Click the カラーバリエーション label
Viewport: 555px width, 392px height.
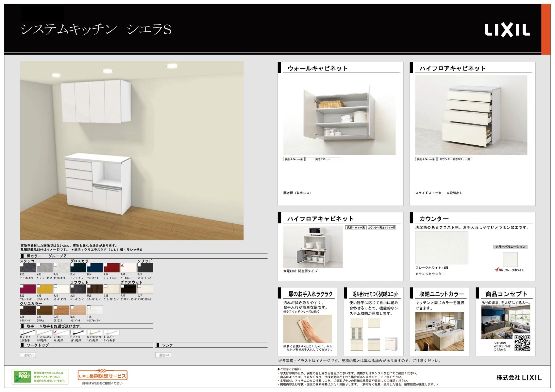(x=510, y=247)
